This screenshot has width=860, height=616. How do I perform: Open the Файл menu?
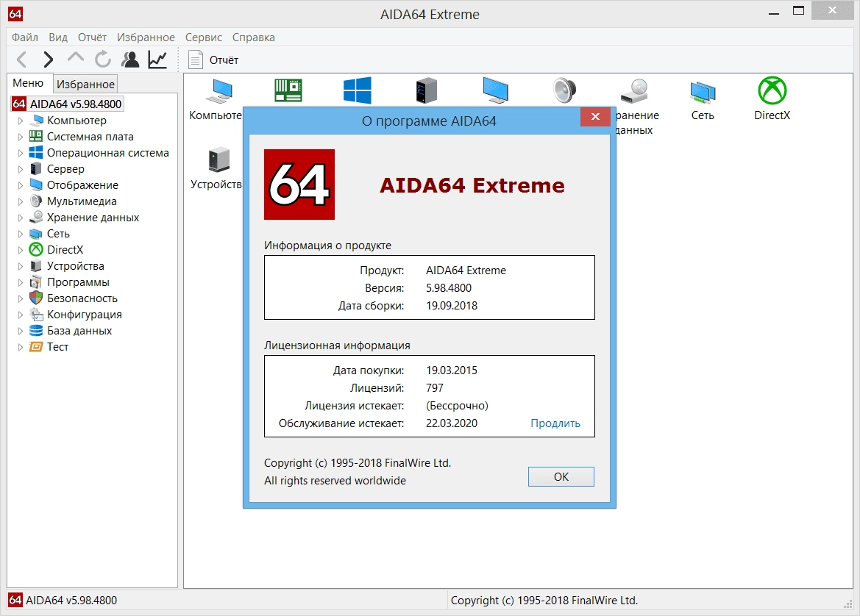(25, 37)
